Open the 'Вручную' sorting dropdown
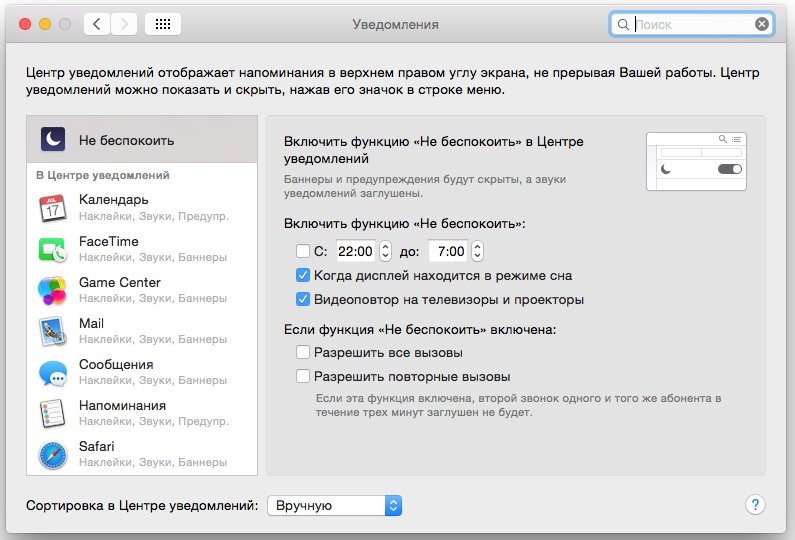The height and width of the screenshot is (540, 795). coord(334,505)
